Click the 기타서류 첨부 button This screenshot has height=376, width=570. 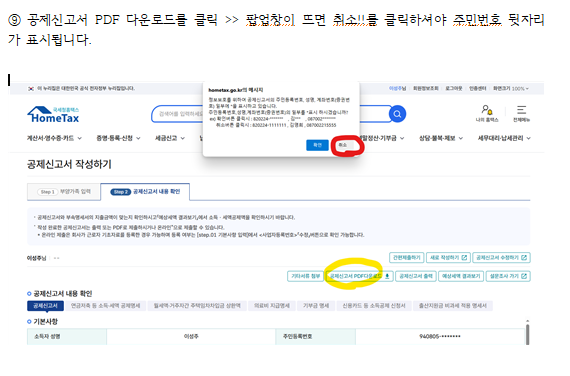[x=305, y=276]
